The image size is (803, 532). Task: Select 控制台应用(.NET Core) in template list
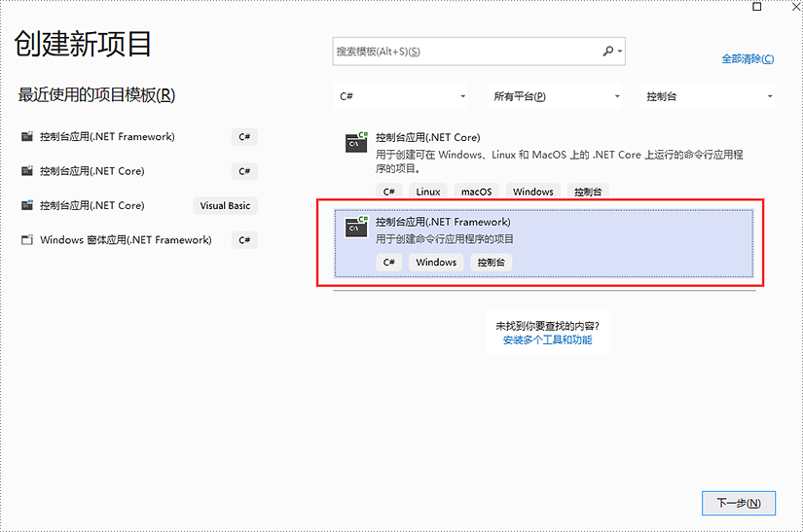[x=544, y=163]
